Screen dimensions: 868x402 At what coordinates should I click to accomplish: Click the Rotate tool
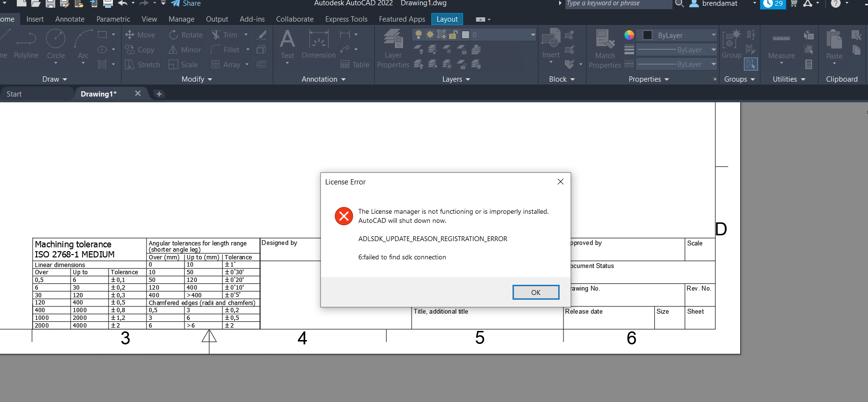[186, 35]
